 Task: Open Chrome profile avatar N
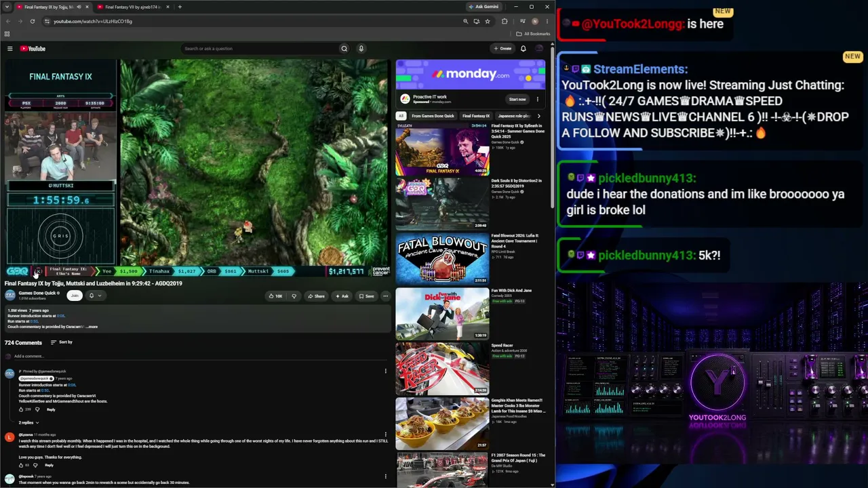coord(535,21)
